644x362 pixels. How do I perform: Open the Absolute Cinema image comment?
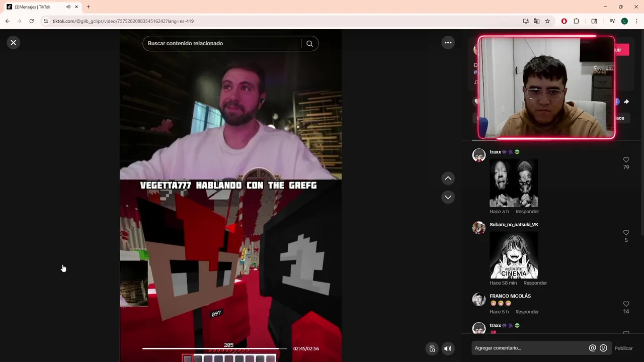(x=514, y=255)
